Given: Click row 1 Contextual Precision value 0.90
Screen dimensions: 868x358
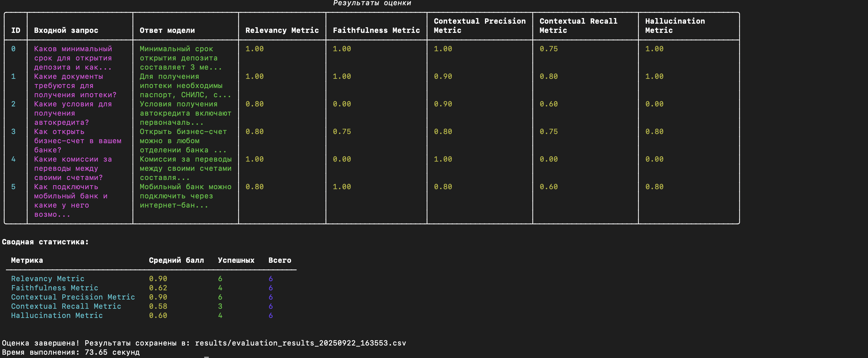Looking at the screenshot, I should (443, 77).
